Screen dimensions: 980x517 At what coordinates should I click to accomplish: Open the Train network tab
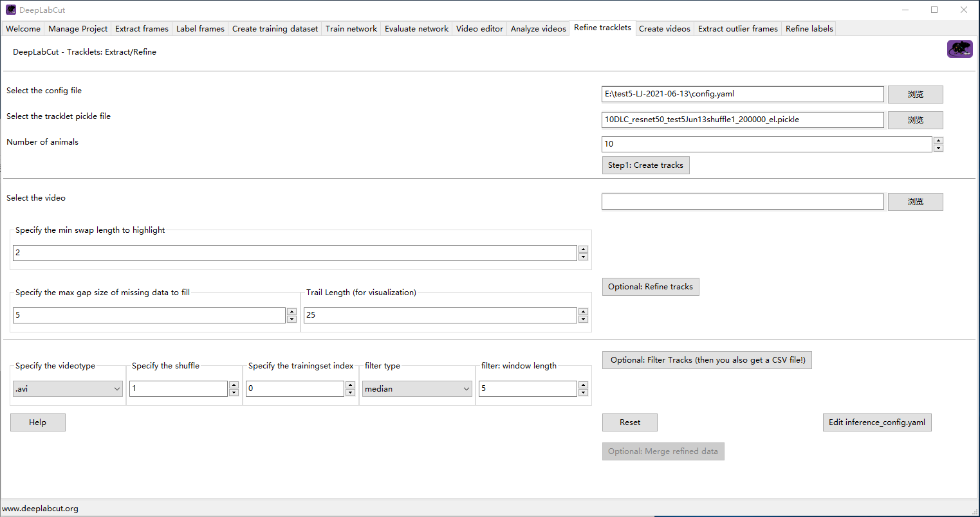pyautogui.click(x=351, y=28)
